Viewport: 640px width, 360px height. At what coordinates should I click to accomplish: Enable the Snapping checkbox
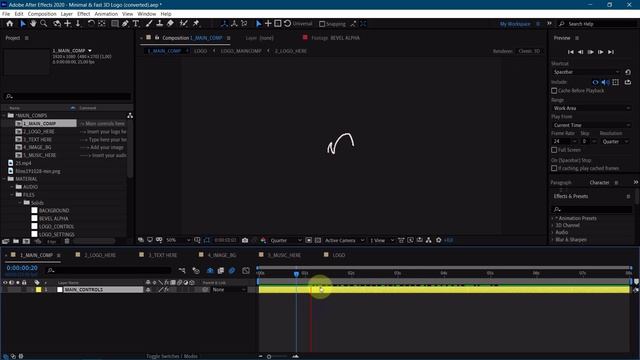[x=322, y=24]
